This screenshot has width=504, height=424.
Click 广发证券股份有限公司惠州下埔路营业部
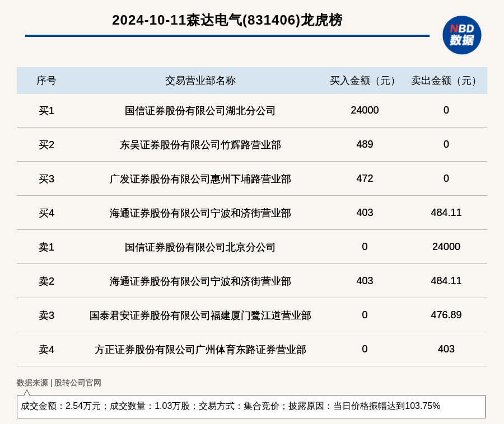[200, 179]
